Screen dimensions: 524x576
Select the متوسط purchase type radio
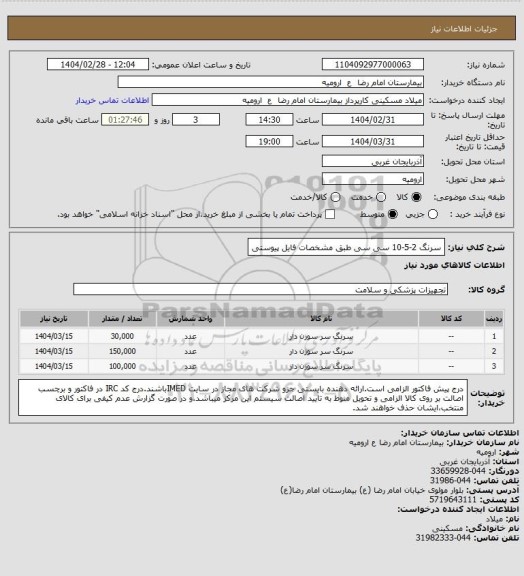point(393,214)
